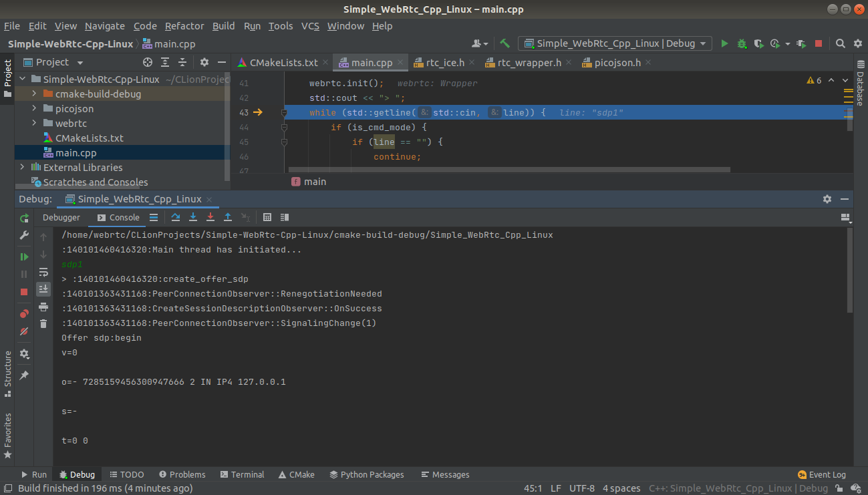Open Python Packages tool window
Viewport: 868px width, 495px height.
[x=367, y=474]
